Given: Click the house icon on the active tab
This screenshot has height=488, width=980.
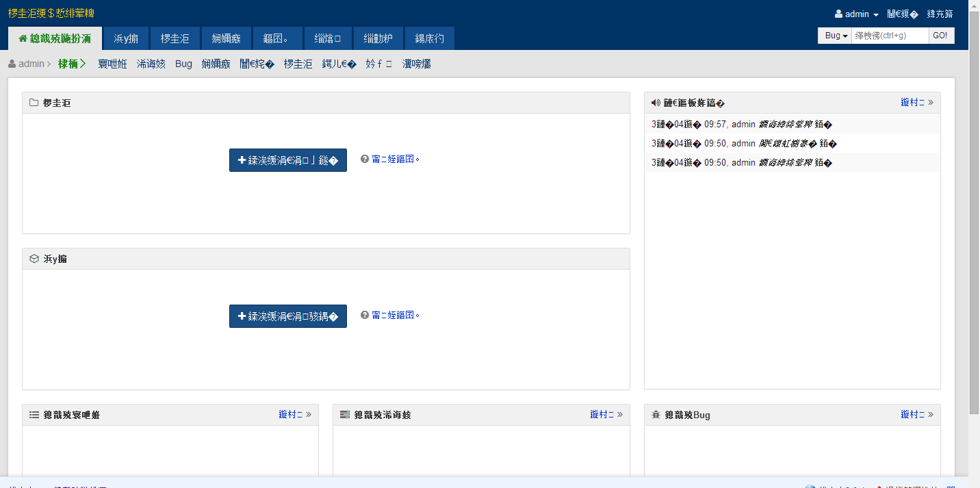Looking at the screenshot, I should (23, 39).
